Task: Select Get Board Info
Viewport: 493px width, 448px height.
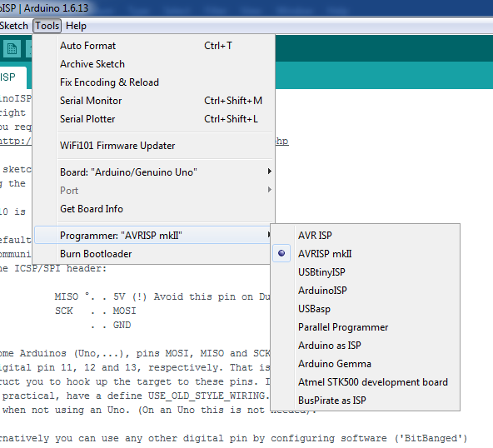Action: [x=154, y=209]
